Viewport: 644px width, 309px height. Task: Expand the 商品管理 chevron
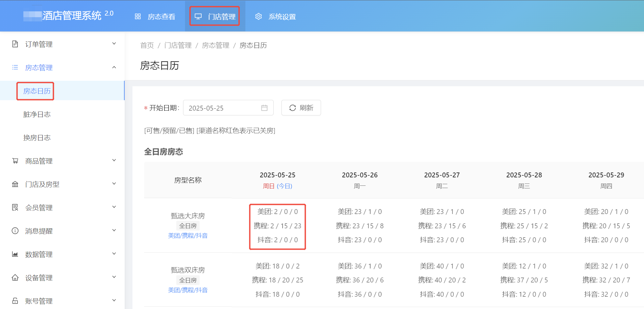pos(114,160)
